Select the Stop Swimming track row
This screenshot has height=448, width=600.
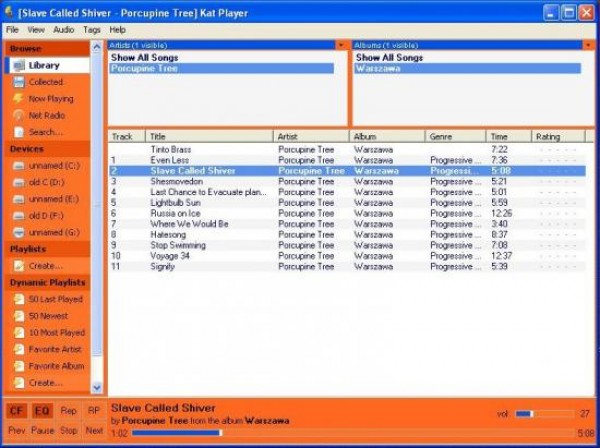pos(347,245)
